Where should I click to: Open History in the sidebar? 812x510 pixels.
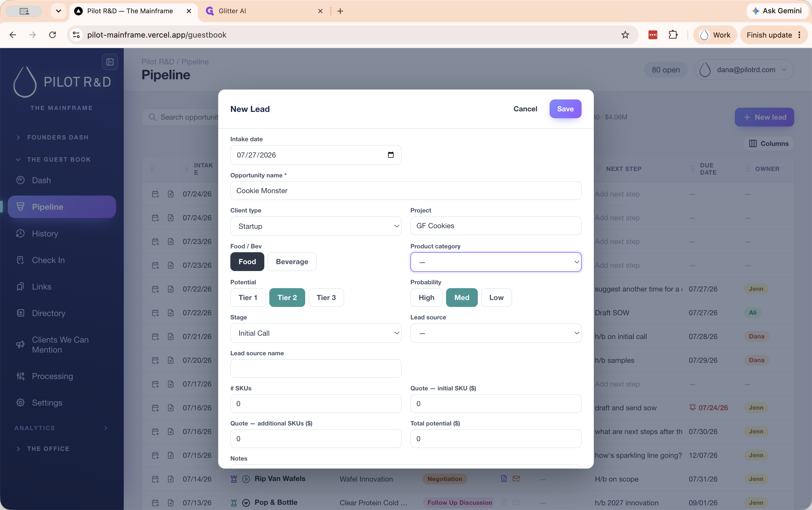pos(45,233)
